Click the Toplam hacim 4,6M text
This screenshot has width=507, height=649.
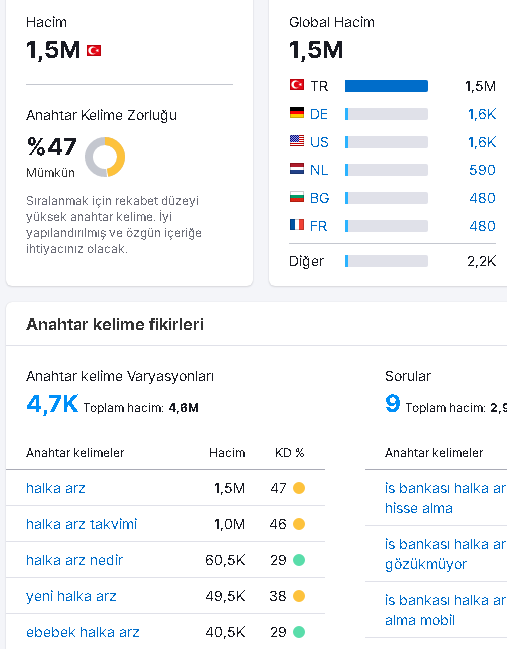coord(141,408)
